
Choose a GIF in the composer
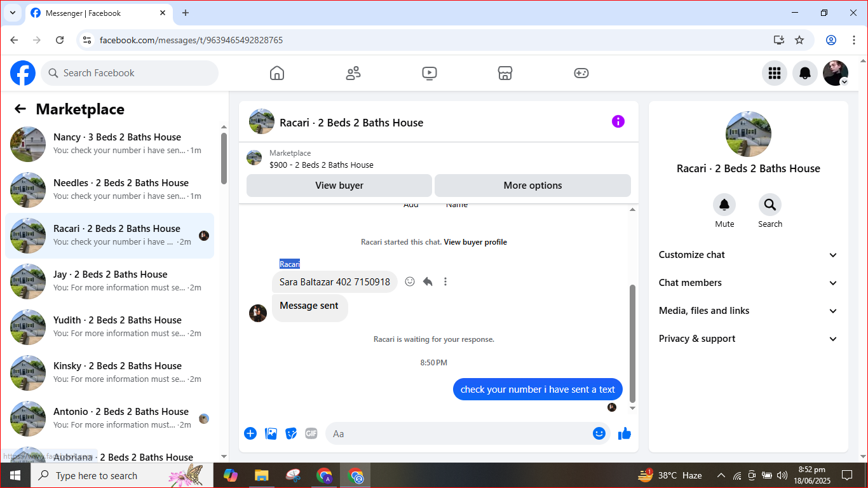[311, 433]
